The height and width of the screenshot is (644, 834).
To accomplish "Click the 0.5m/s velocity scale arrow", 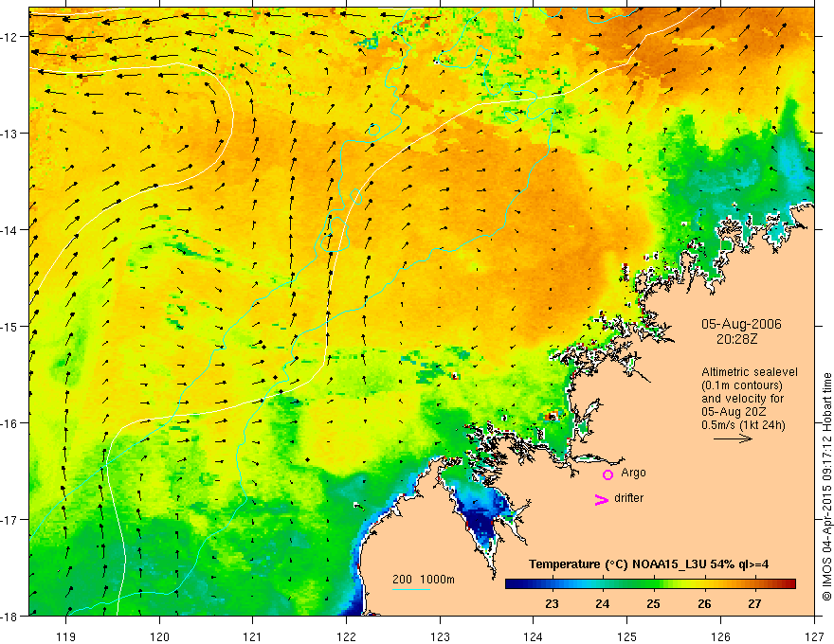I will tap(733, 438).
